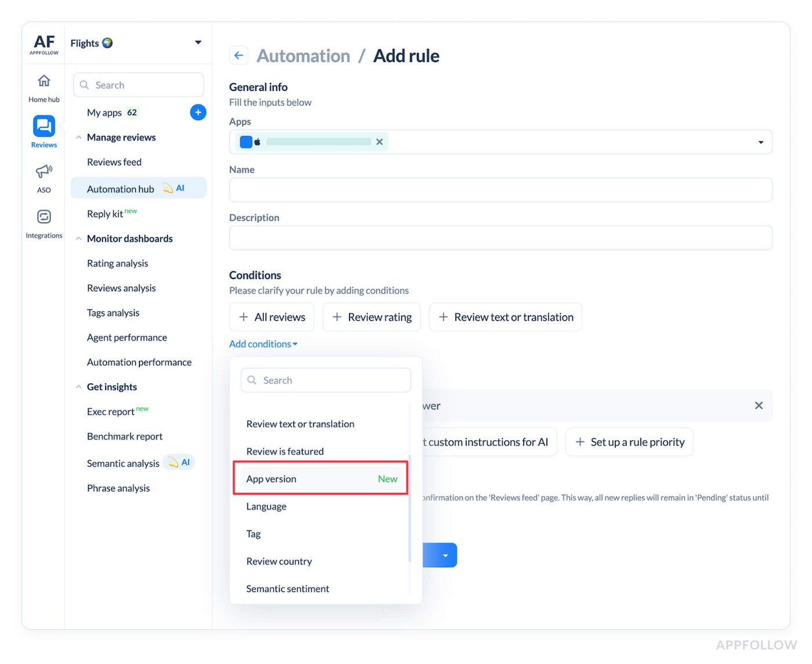This screenshot has height=664, width=812.
Task: Expand the Apps selector dropdown arrow
Action: [x=760, y=143]
